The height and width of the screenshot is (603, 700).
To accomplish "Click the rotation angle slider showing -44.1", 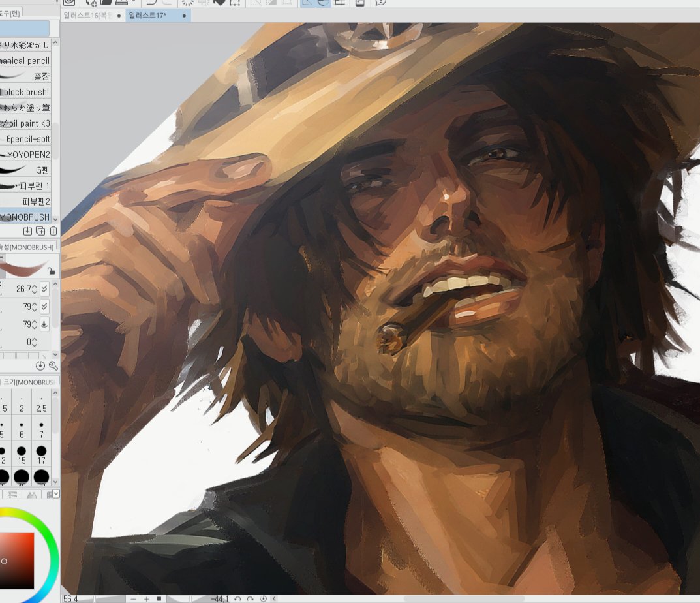I will click(199, 599).
